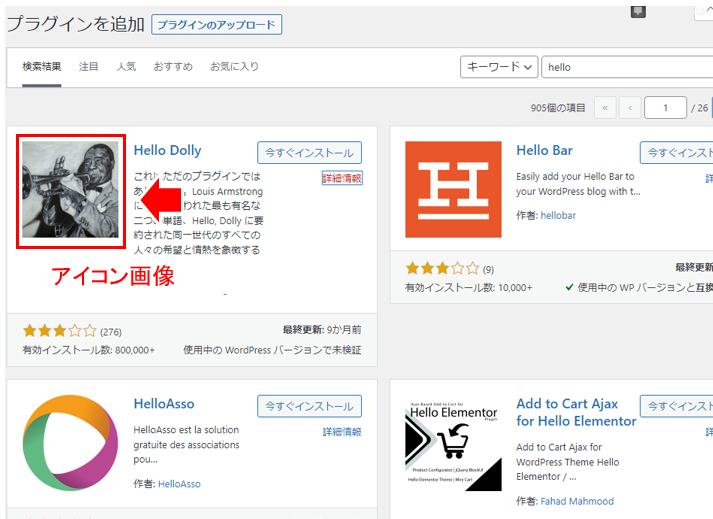Open the hellobar author link
713x519 pixels.
tap(558, 216)
